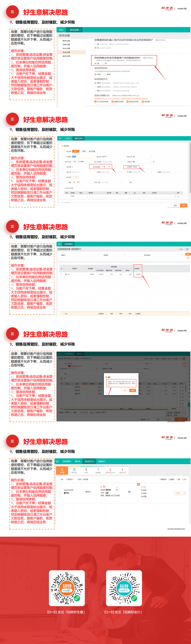191x644 pixels.
Task: Click the 单位编码 input field
Action: pos(82,157)
